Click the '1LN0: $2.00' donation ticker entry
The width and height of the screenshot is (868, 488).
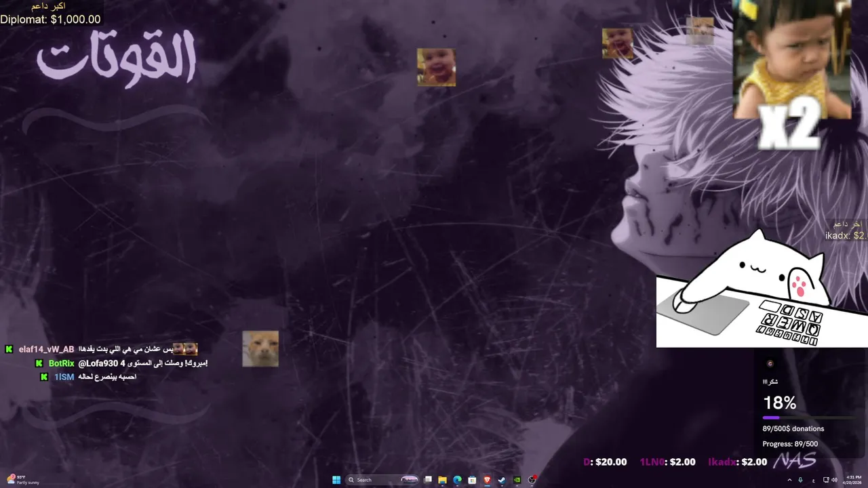(668, 462)
